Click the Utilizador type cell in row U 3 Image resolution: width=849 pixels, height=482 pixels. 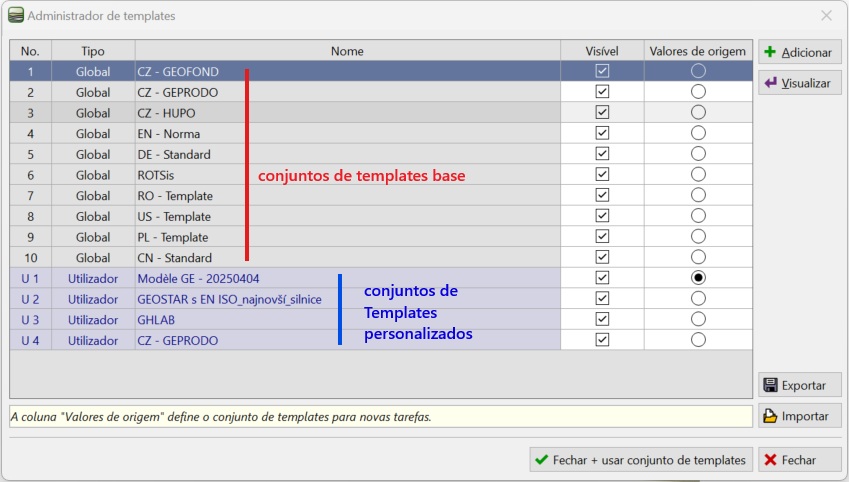[93, 320]
